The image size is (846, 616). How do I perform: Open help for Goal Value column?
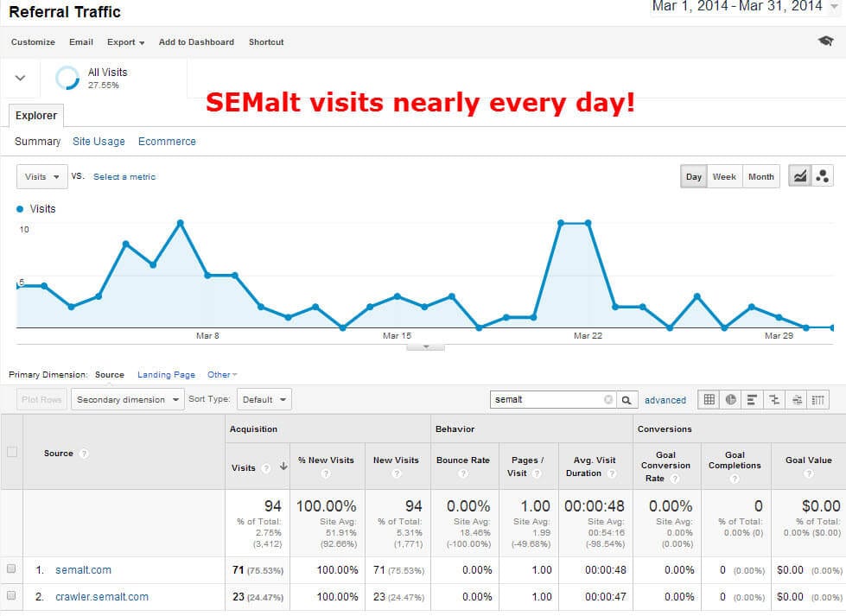[808, 473]
